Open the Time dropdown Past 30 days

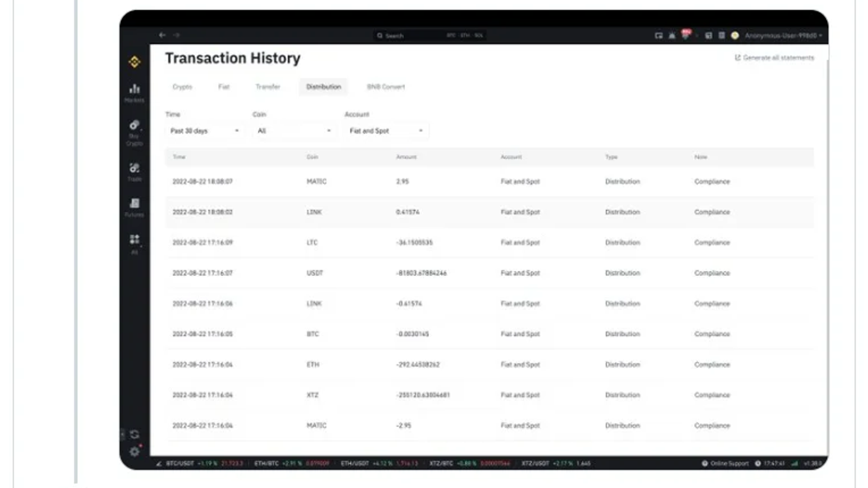click(x=205, y=131)
